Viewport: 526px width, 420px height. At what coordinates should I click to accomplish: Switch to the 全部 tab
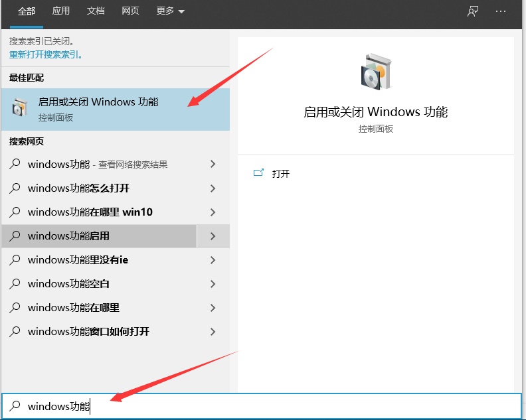point(27,11)
